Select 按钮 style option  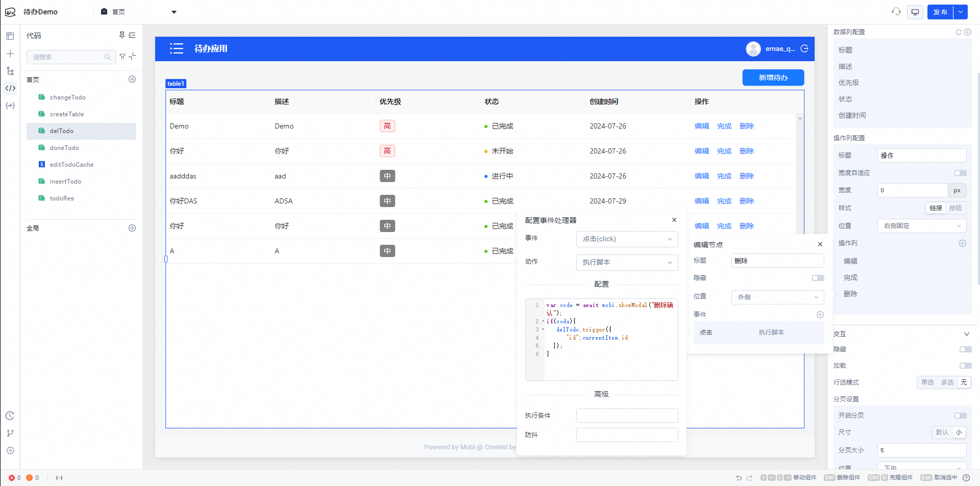pyautogui.click(x=955, y=208)
